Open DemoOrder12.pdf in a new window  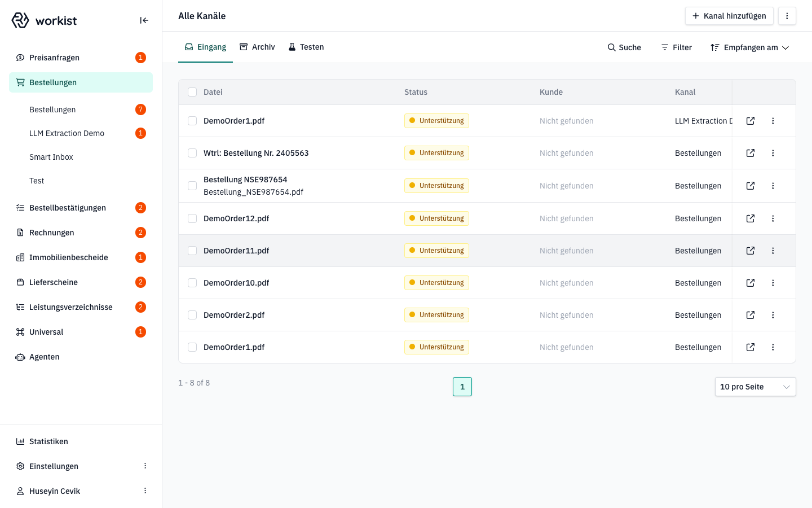coord(751,218)
